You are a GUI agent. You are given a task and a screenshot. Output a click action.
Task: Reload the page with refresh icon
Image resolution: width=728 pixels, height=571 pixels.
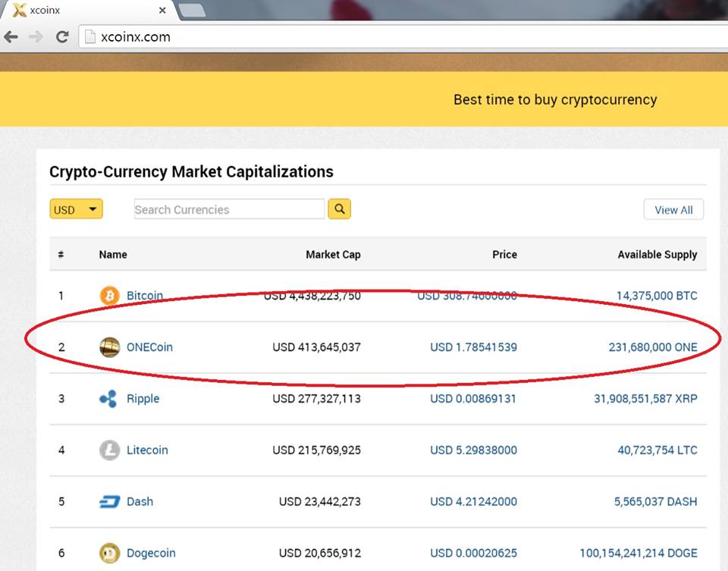coord(61,36)
